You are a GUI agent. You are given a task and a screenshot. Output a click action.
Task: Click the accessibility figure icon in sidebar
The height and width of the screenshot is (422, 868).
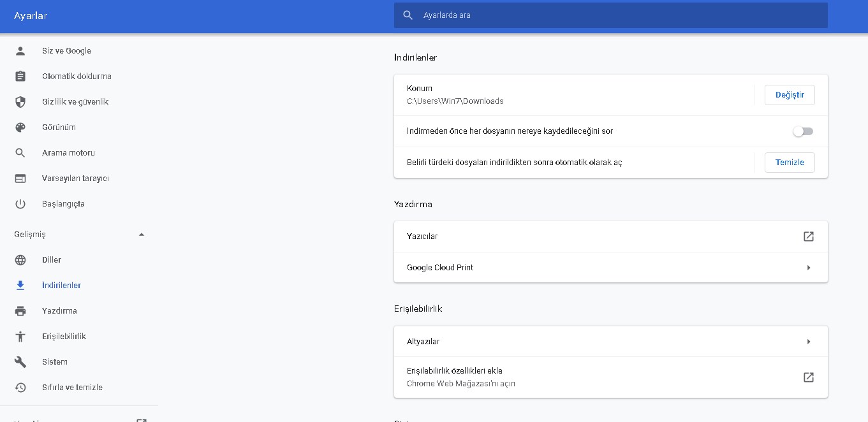click(20, 337)
